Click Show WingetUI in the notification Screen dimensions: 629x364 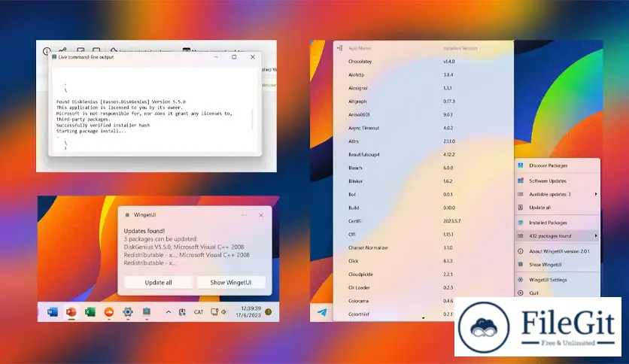[x=231, y=282]
